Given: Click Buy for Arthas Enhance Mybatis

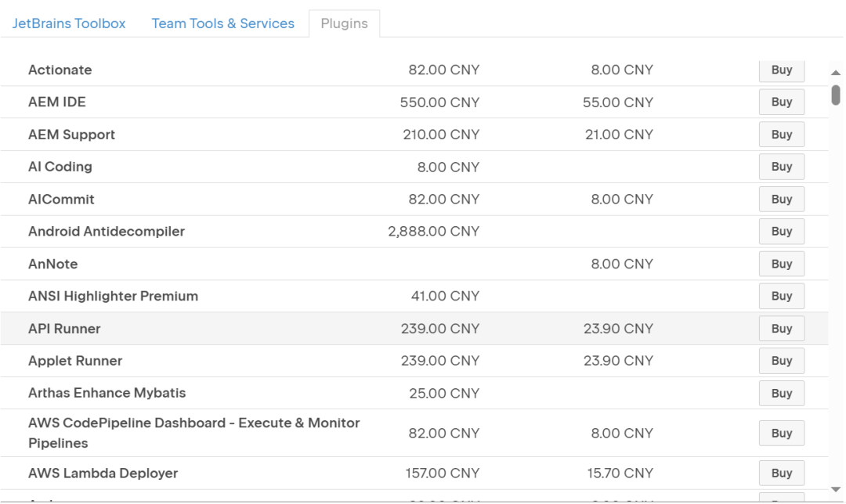Looking at the screenshot, I should [781, 393].
